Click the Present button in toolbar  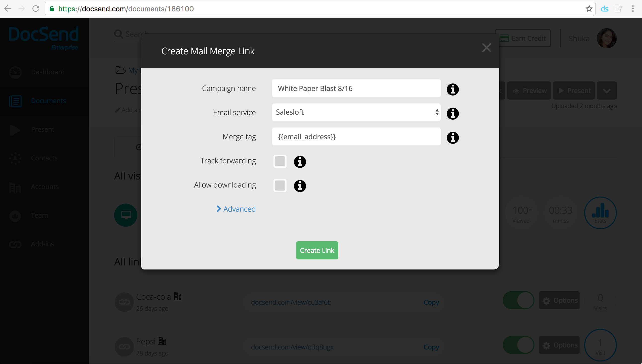(x=574, y=90)
